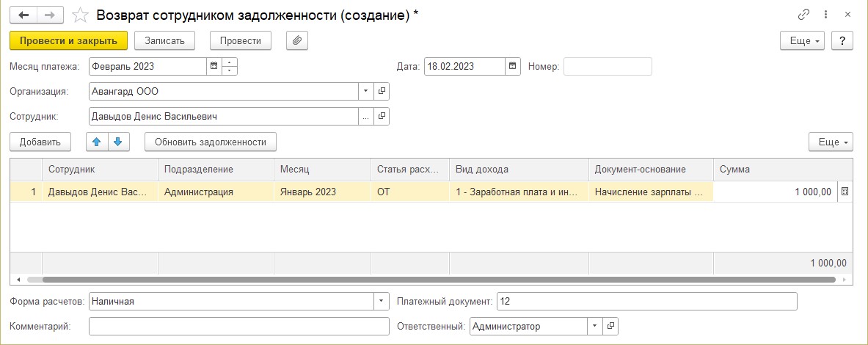Open calendar picker for Дата field
Viewport: 868px width, 345px height.
tap(513, 67)
